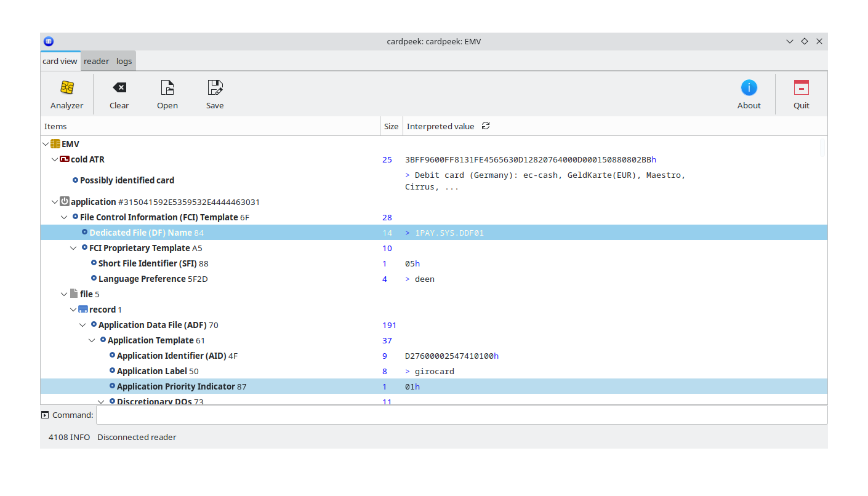Collapse the cold ATR entry

pyautogui.click(x=54, y=159)
